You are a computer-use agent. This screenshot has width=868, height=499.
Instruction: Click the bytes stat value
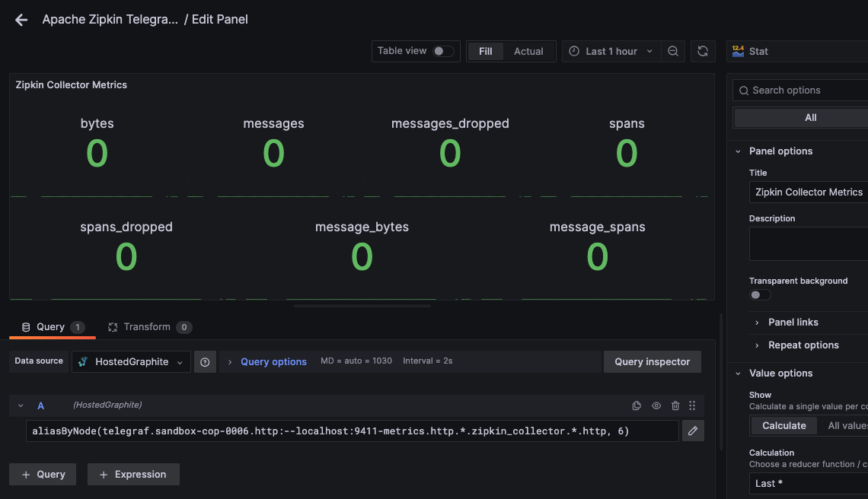[97, 153]
